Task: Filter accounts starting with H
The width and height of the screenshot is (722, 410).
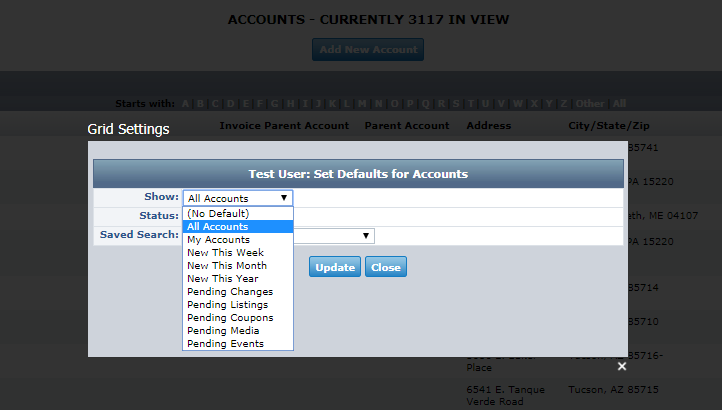Action: tap(291, 104)
